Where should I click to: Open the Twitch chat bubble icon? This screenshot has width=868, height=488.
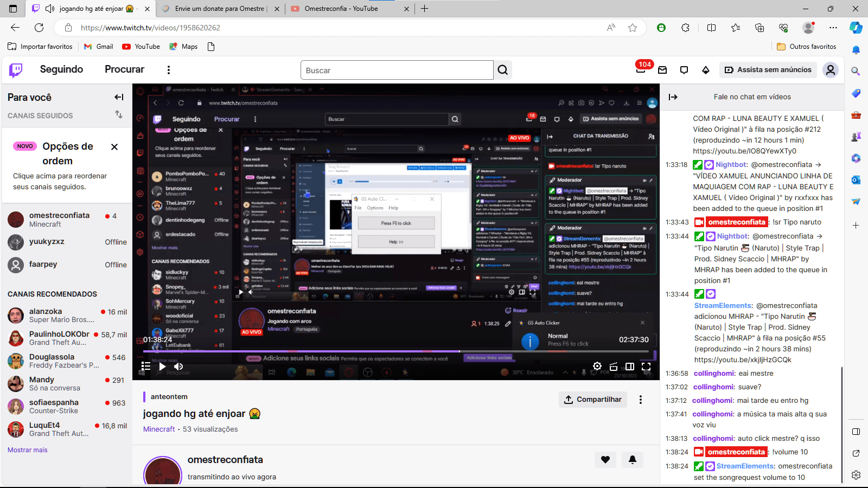[684, 70]
